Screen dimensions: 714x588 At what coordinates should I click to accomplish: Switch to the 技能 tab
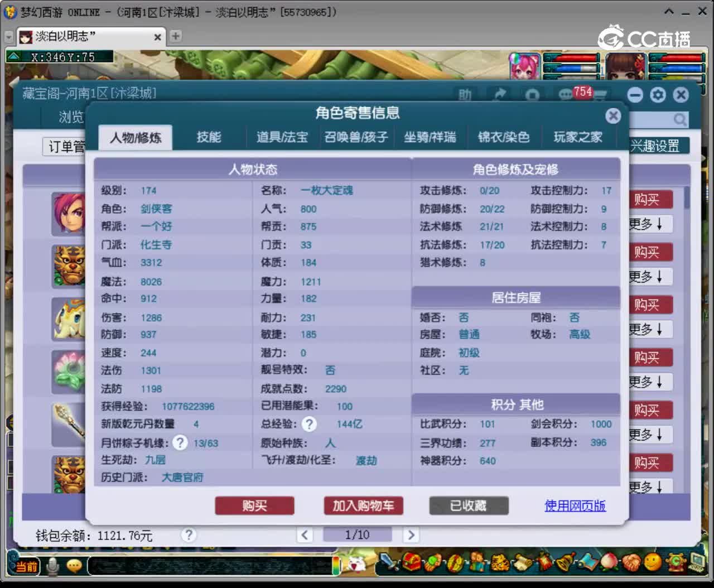[x=209, y=137]
